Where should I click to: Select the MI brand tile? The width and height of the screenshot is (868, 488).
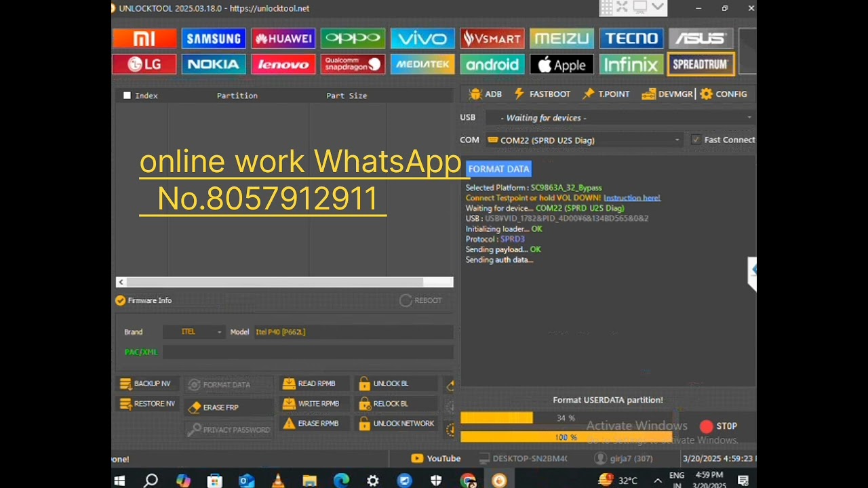click(144, 39)
